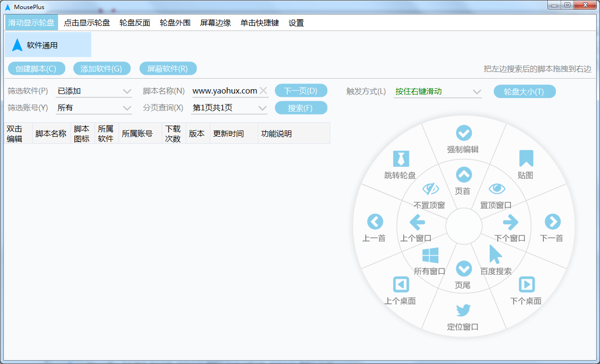Click the 强制编辑 checkmark icon
The width and height of the screenshot is (600, 364).
coord(463,133)
